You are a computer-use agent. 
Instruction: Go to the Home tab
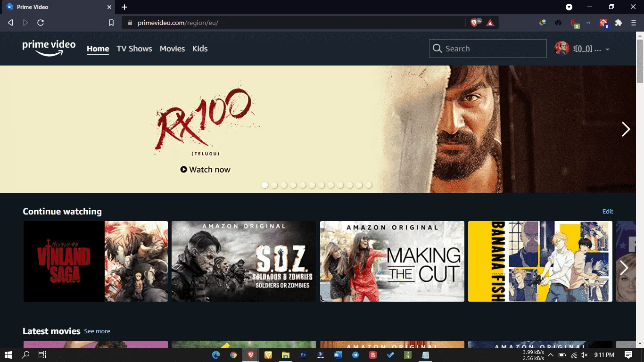98,49
